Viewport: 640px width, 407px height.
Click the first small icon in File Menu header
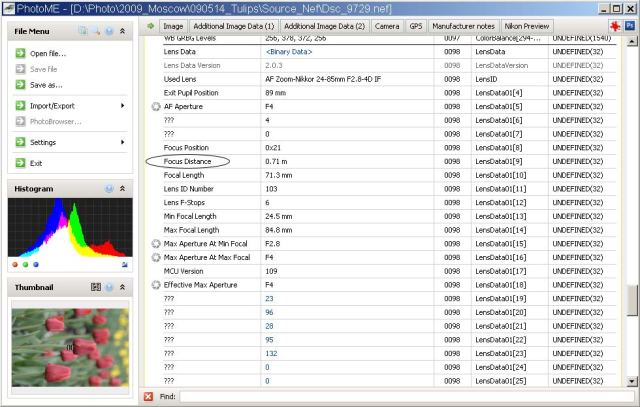click(83, 31)
